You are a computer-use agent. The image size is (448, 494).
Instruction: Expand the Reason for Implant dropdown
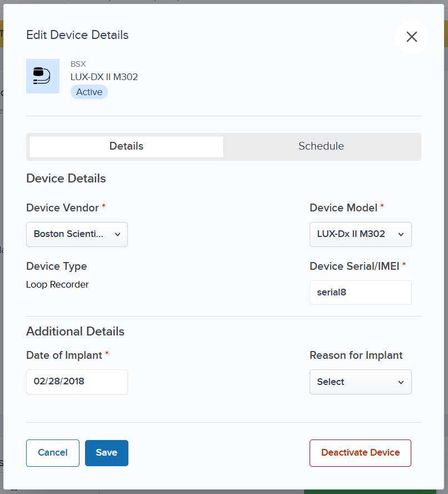360,382
